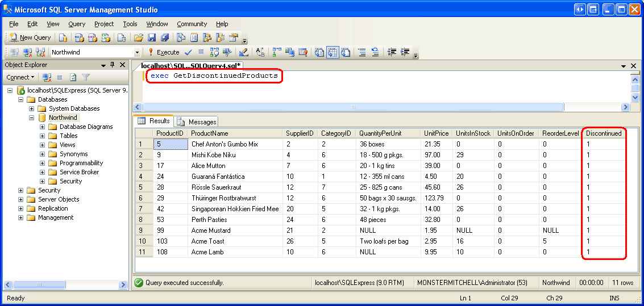Click the Discontinued column header

pos(604,133)
